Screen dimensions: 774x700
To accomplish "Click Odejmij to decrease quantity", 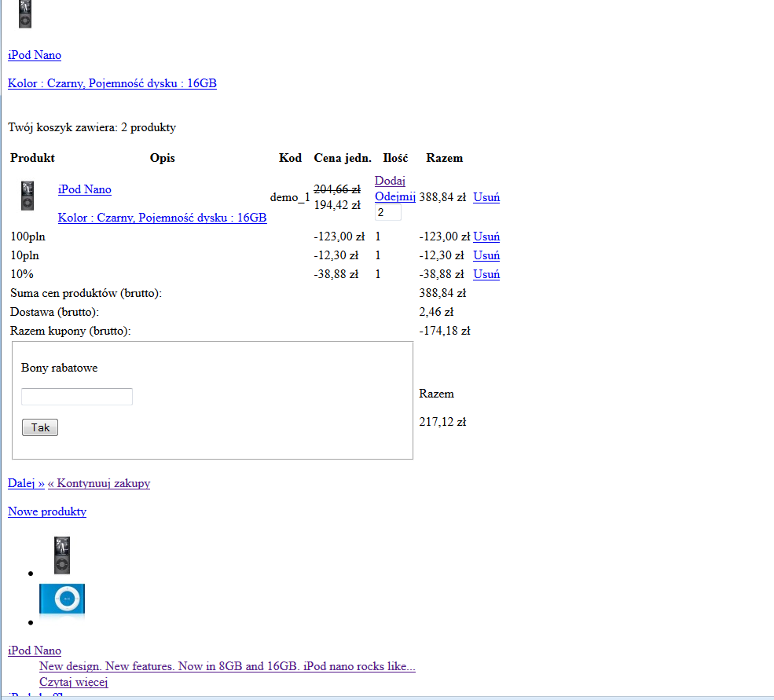I will click(x=395, y=196).
